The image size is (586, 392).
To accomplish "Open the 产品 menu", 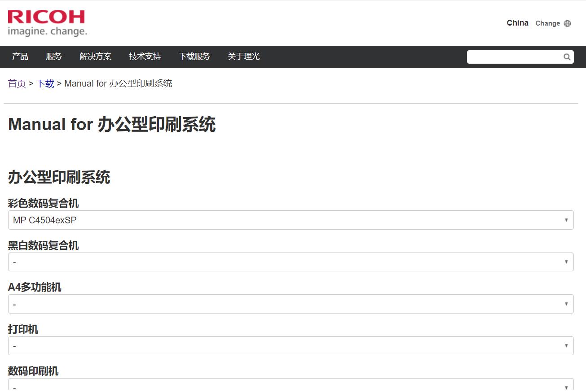I will pos(20,57).
